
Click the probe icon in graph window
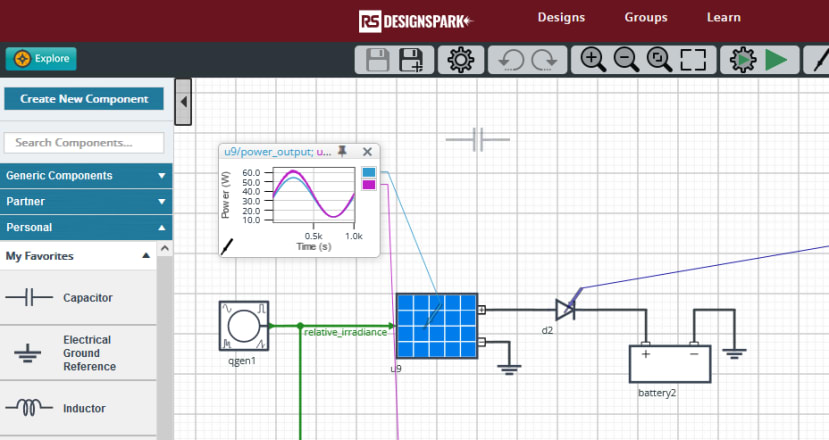coord(227,246)
